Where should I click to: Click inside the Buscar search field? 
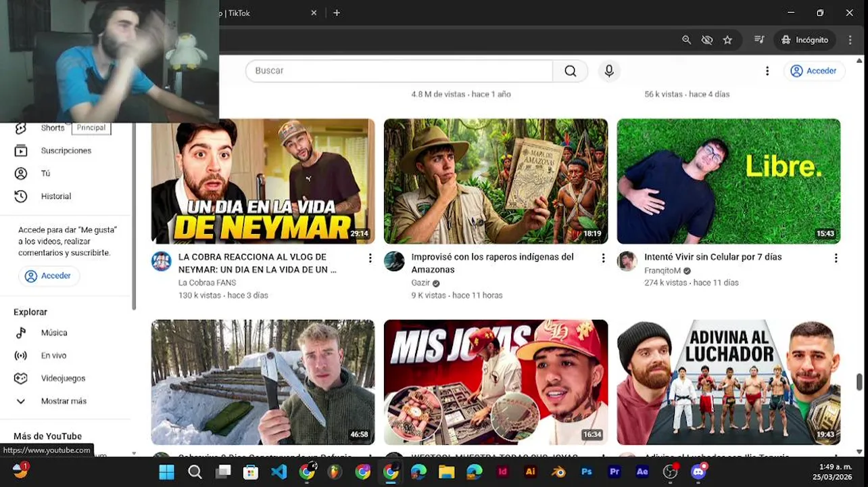tap(399, 71)
